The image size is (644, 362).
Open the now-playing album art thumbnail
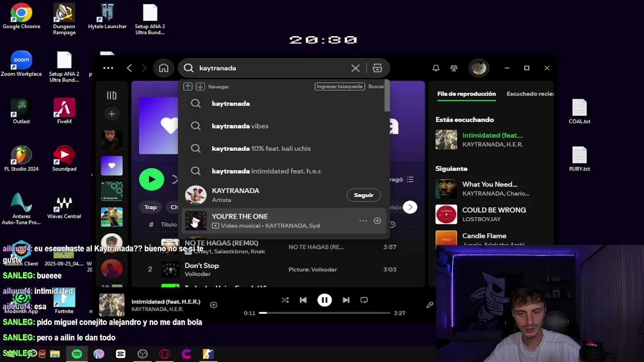click(x=112, y=305)
